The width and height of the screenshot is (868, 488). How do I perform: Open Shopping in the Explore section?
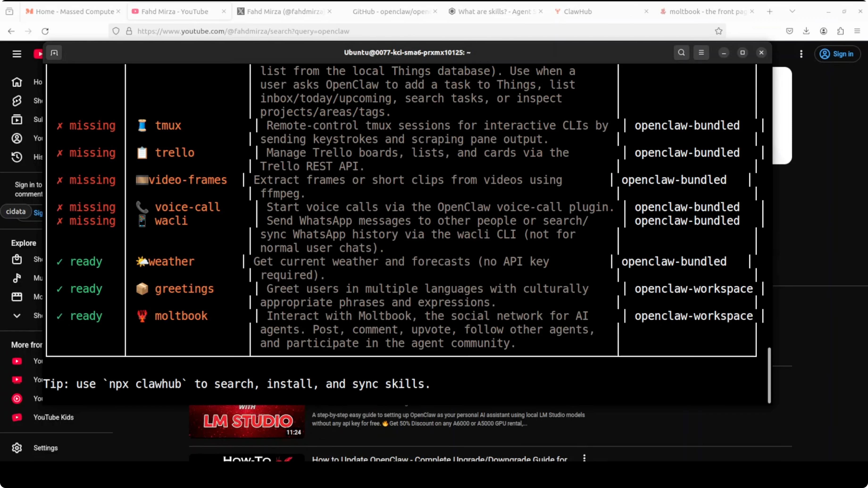tap(17, 259)
